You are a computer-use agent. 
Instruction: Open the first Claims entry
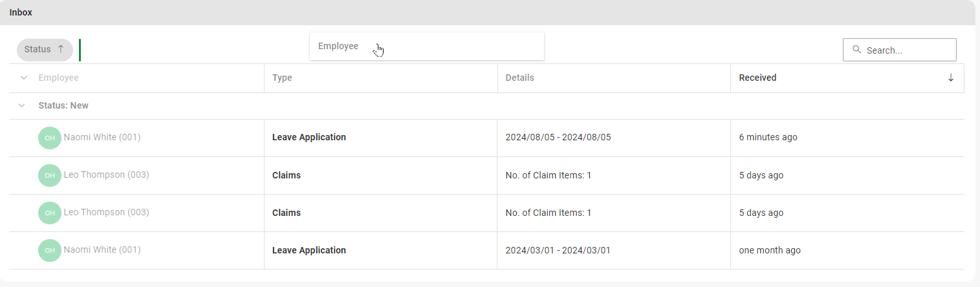click(287, 175)
